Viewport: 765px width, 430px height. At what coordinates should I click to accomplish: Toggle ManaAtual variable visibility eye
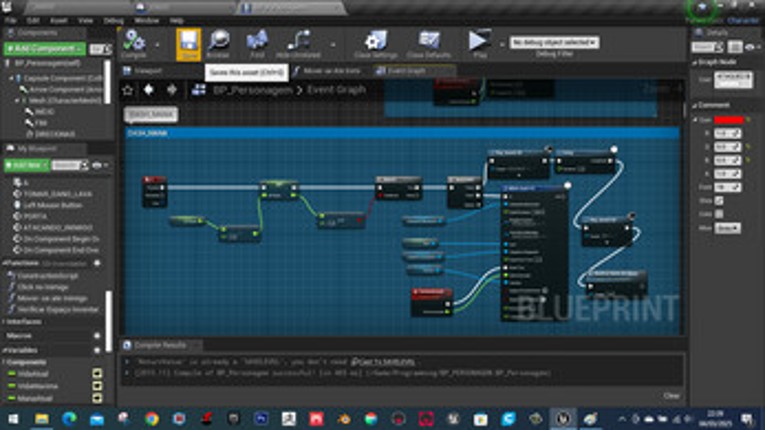click(x=97, y=398)
